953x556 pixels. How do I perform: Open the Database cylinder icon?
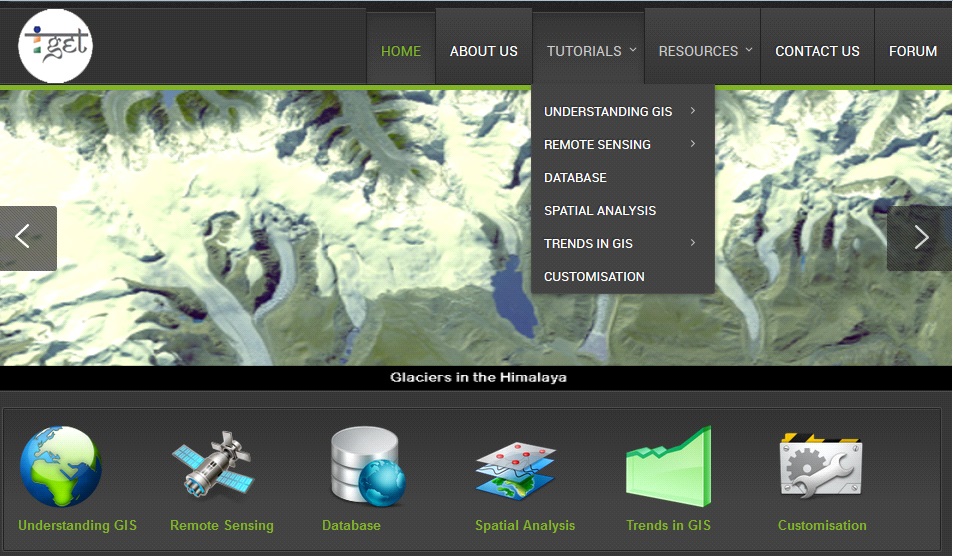point(368,467)
